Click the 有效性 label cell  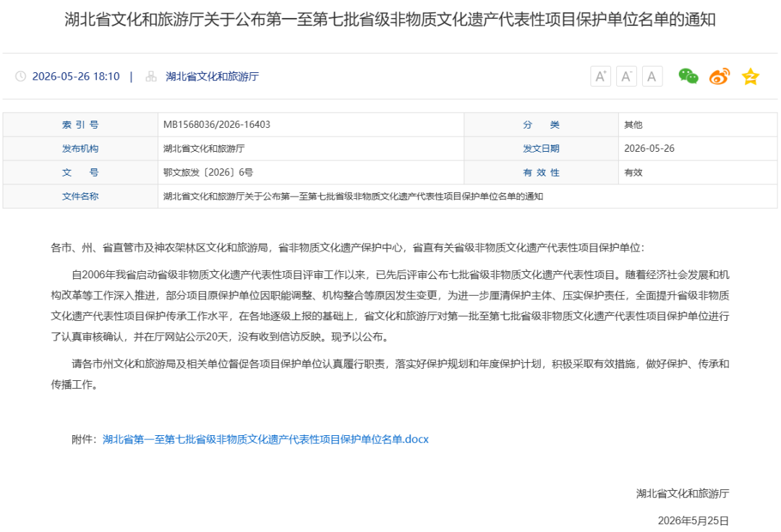click(542, 172)
